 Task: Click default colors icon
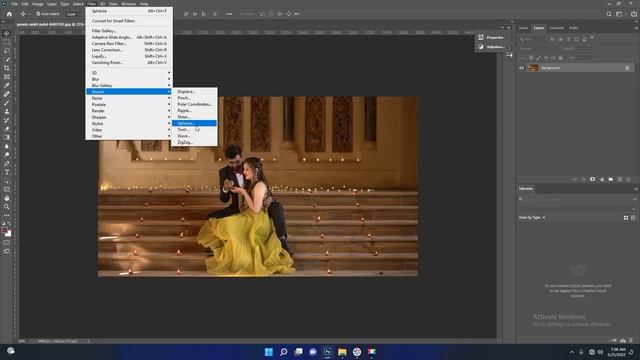point(3,224)
